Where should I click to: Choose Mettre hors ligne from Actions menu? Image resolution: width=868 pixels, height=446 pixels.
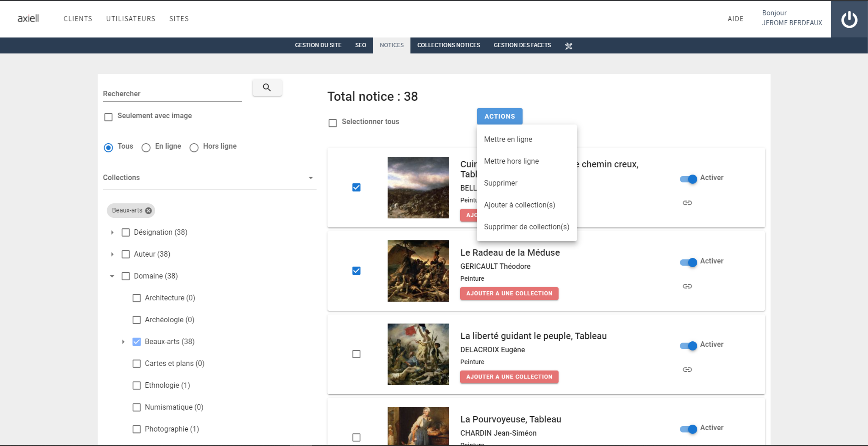click(511, 161)
